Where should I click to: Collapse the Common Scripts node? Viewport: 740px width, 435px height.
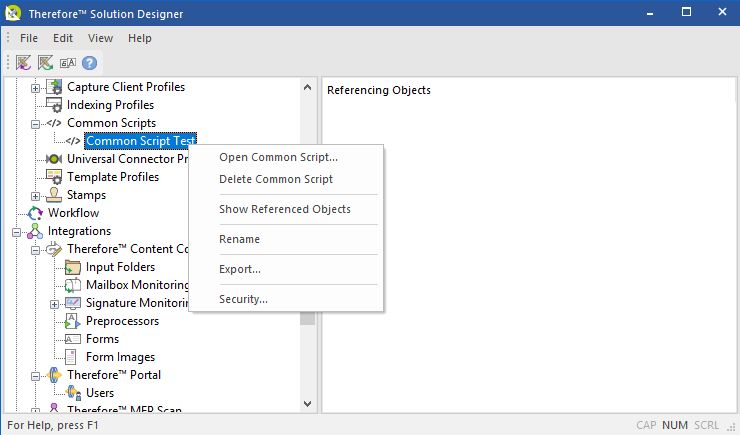coord(36,123)
